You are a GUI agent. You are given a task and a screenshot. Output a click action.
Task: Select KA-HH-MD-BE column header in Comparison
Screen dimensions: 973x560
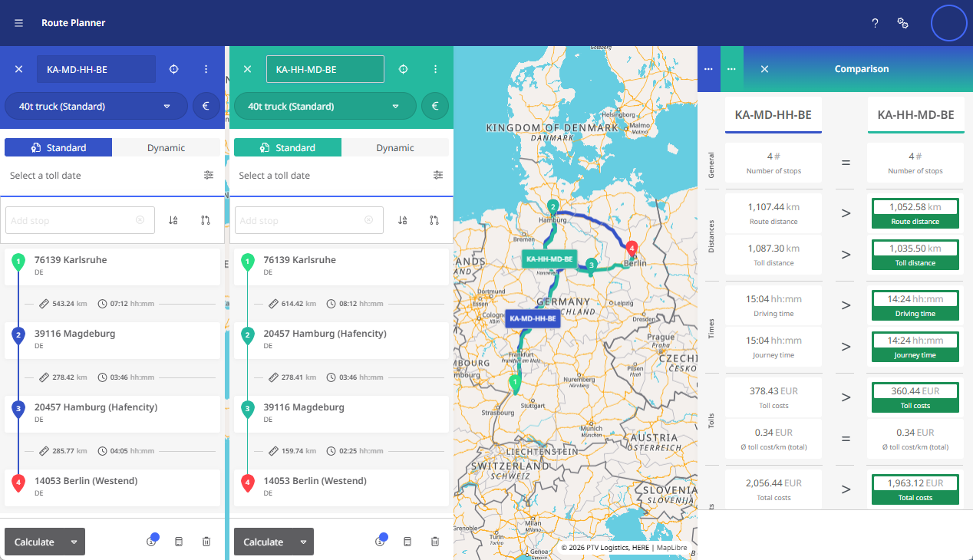pyautogui.click(x=916, y=115)
